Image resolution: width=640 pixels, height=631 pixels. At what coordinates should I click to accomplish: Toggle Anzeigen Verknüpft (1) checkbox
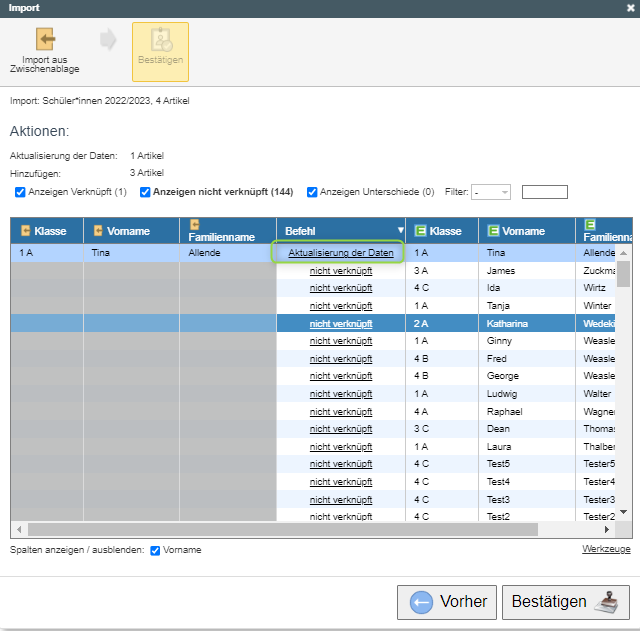pyautogui.click(x=20, y=192)
